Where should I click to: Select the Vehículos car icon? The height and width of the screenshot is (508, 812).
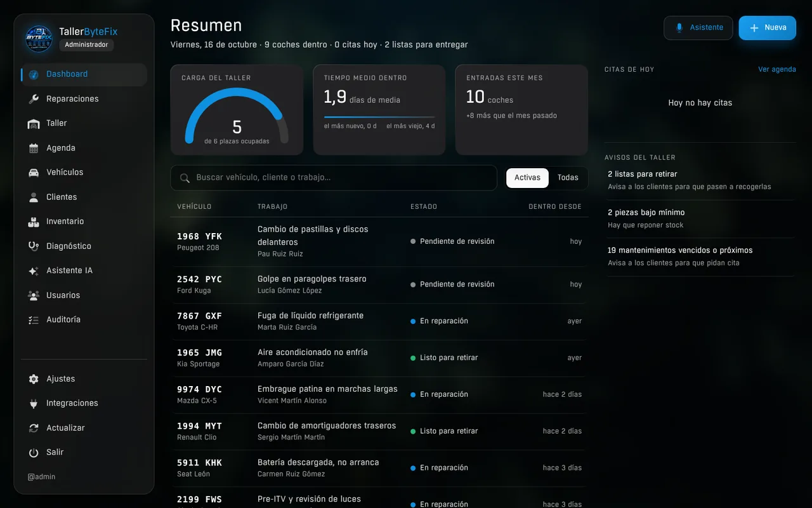[34, 173]
